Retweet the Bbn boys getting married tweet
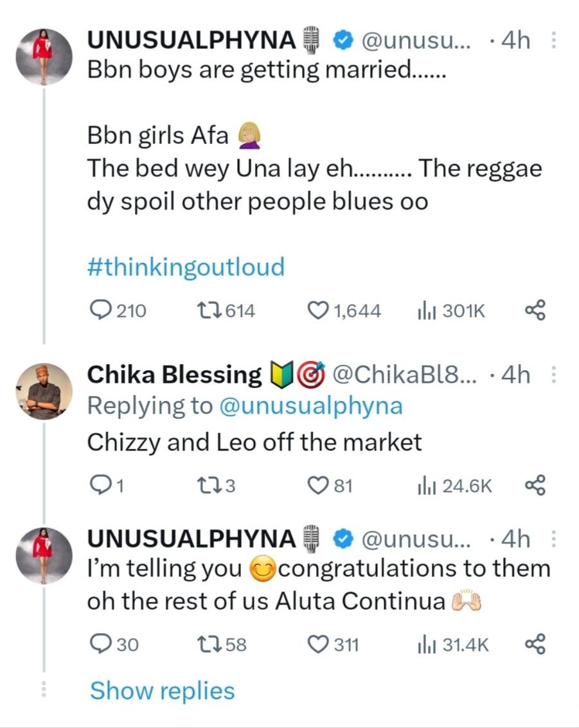Screen dimensions: 579x728 (x=208, y=311)
